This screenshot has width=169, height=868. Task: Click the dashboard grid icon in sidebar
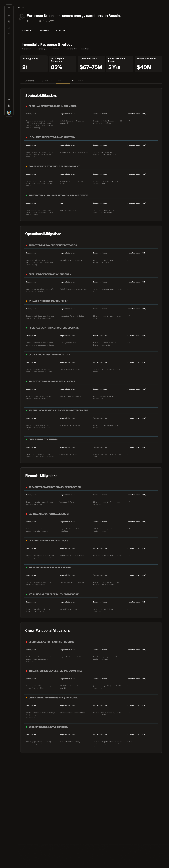9,15
